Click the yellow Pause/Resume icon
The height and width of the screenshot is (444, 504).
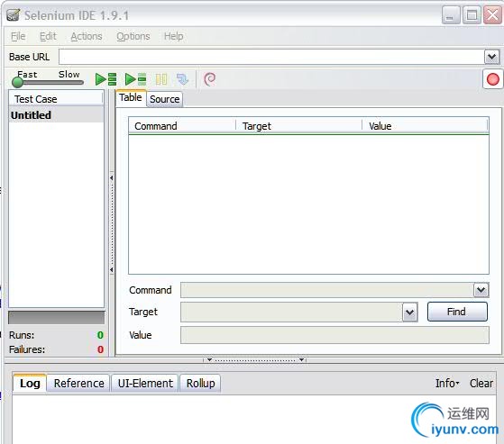pyautogui.click(x=161, y=79)
